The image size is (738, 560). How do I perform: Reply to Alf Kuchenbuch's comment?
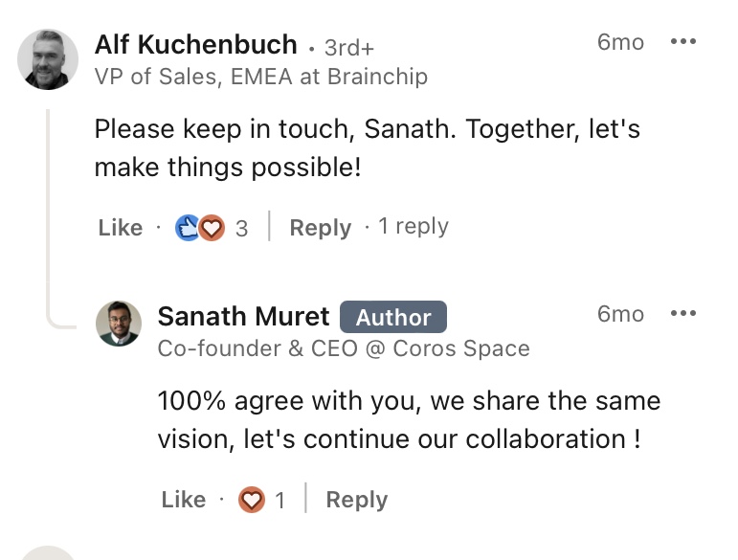[x=320, y=228]
